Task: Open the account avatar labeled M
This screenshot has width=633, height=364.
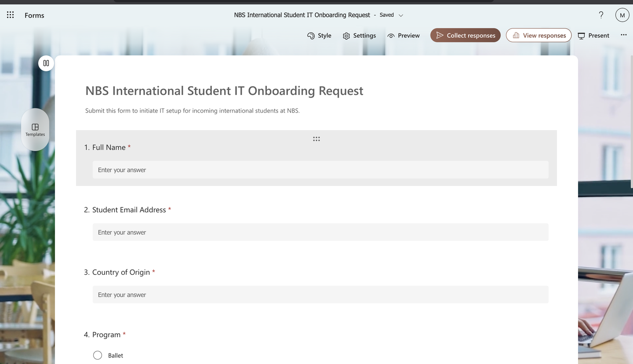Action: 622,15
